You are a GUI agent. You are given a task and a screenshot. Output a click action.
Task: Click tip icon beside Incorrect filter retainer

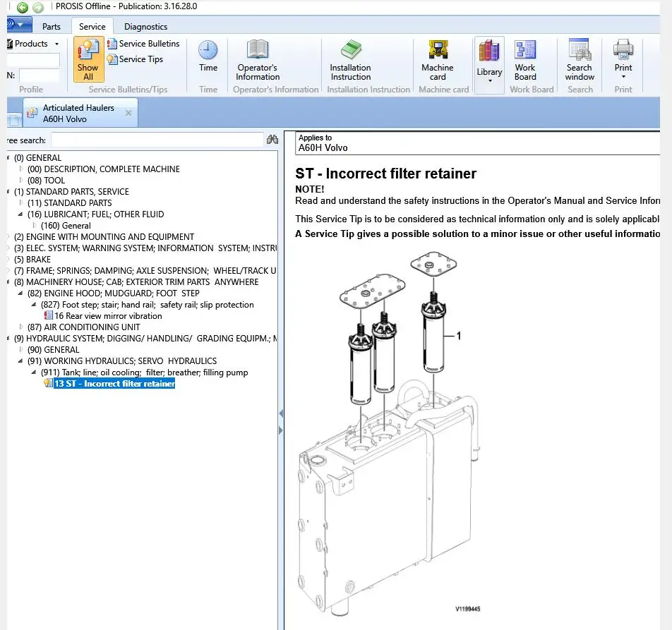click(x=48, y=383)
